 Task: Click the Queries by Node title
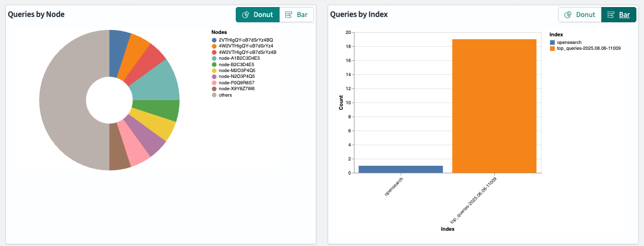coord(36,15)
